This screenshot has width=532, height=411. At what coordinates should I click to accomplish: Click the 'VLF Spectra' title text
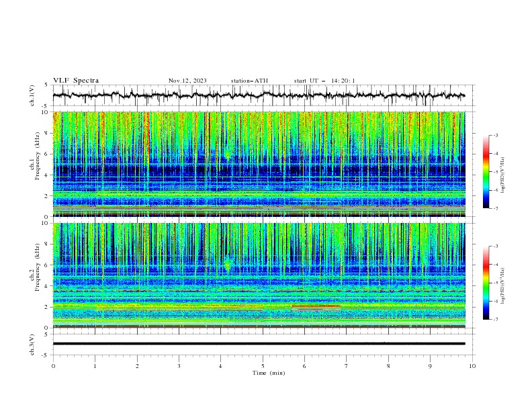(76, 81)
